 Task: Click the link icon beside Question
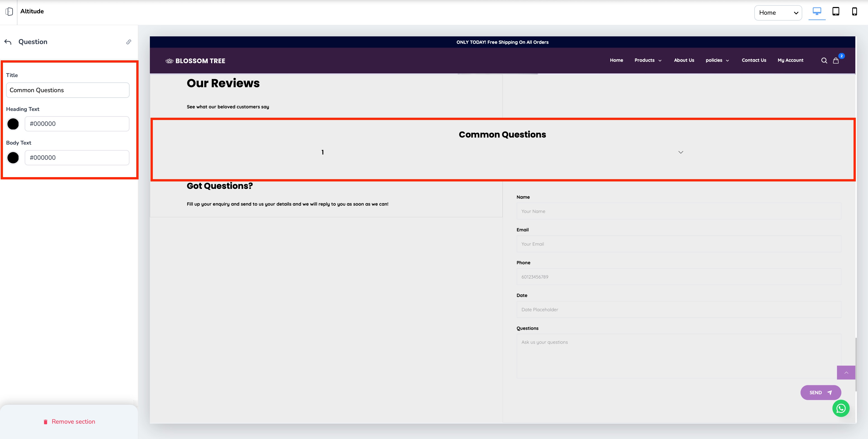(x=129, y=42)
